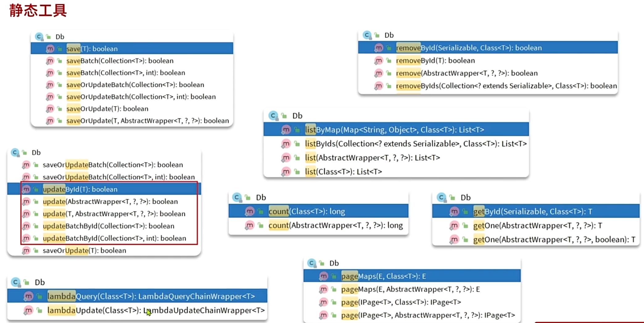The height and width of the screenshot is (323, 644).
Task: Click method icon beside removeByIds entry
Action: tap(379, 86)
